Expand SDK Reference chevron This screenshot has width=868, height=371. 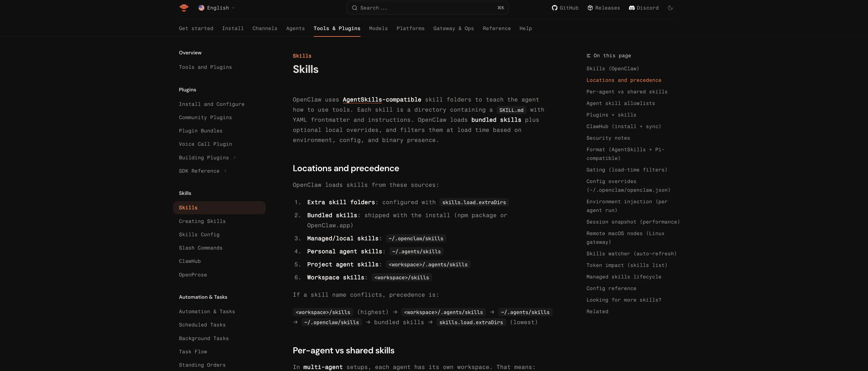225,171
